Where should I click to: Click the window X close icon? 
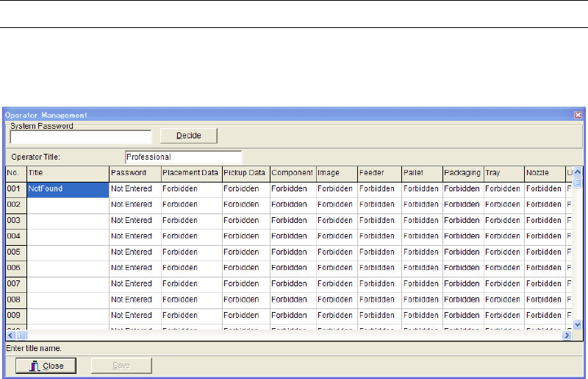point(578,115)
